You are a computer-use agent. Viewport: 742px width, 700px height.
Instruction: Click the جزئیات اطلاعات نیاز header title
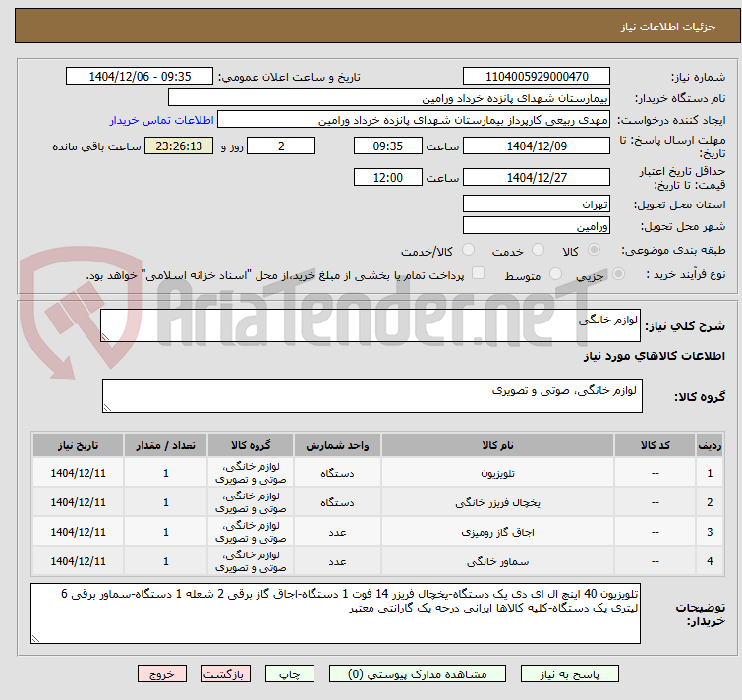click(x=667, y=27)
